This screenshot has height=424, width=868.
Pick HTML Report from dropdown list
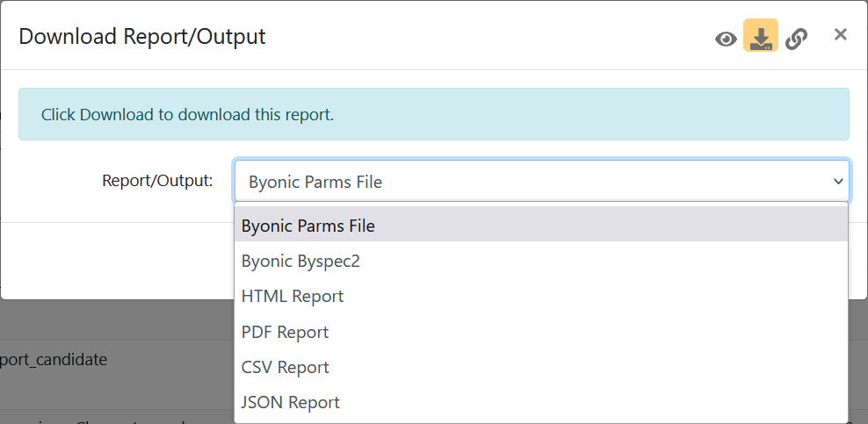(x=541, y=297)
